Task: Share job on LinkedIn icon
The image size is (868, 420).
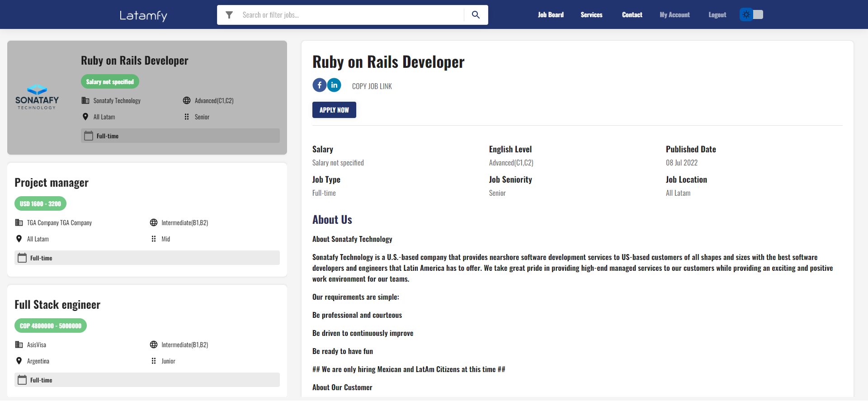Action: [334, 85]
